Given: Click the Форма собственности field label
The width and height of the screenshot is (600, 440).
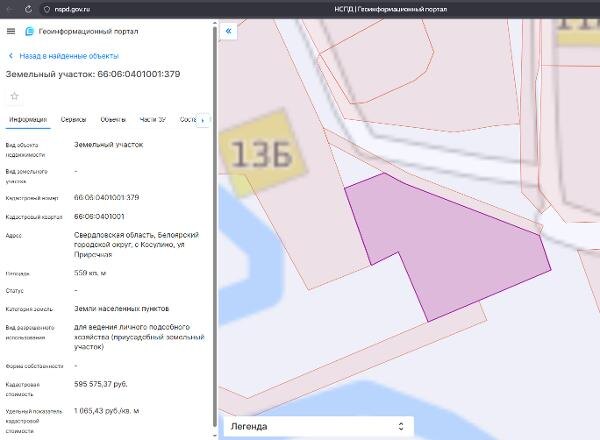Looking at the screenshot, I should point(34,366).
